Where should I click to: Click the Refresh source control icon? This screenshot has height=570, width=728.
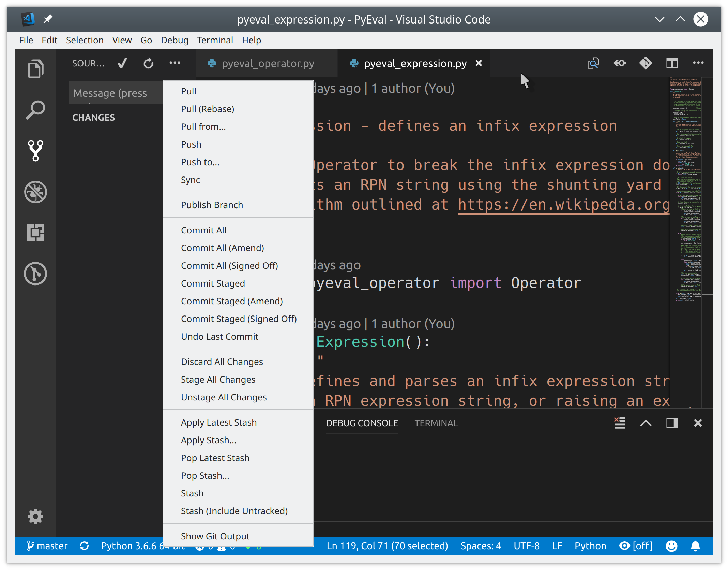148,63
